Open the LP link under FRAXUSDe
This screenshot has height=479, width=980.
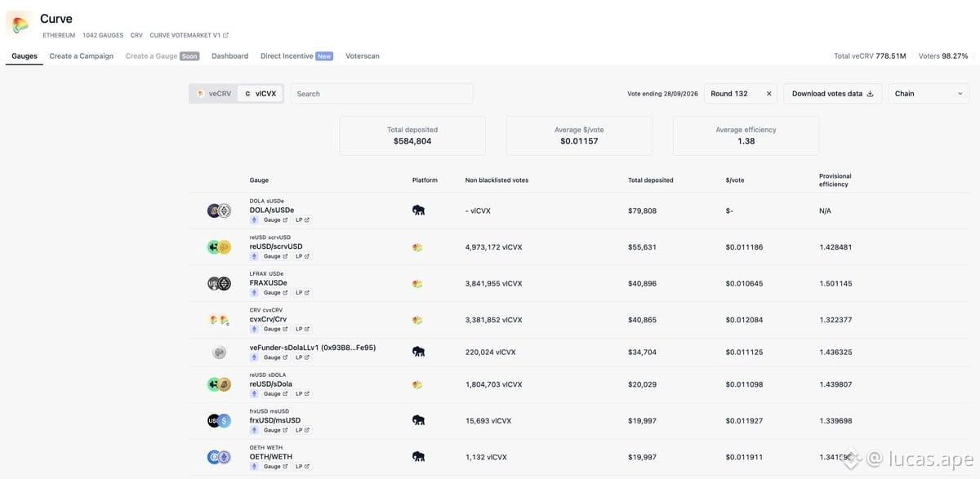302,293
